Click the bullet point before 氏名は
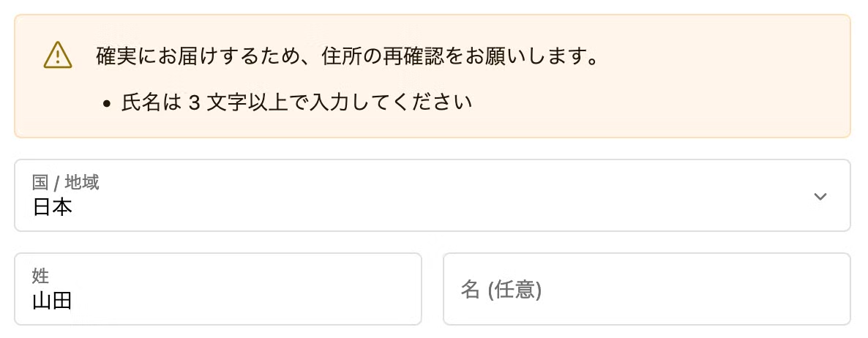868x338 pixels. [107, 103]
